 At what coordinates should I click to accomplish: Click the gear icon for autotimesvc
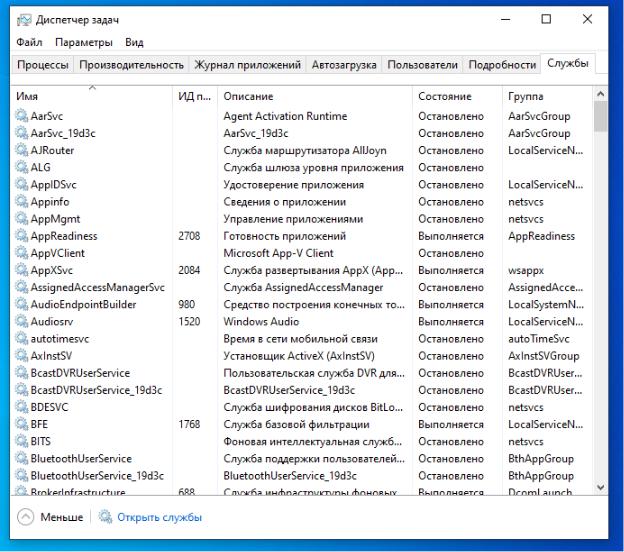tap(21, 338)
